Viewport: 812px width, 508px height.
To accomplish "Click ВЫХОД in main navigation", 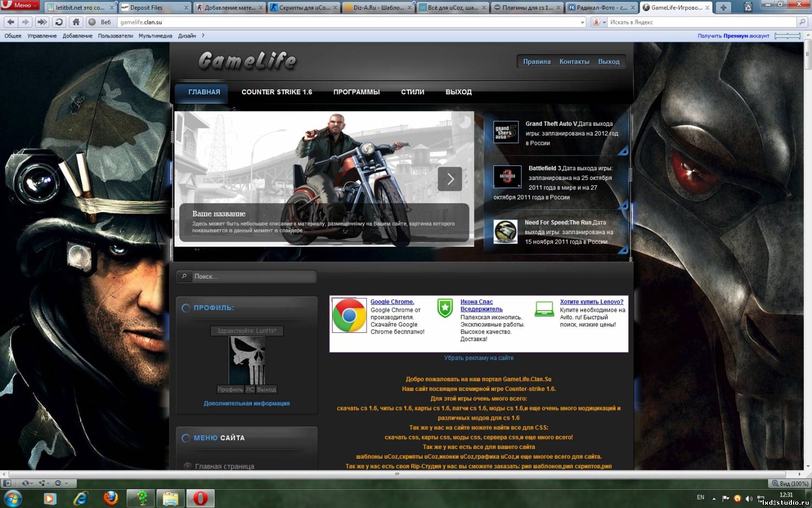I will [x=458, y=92].
